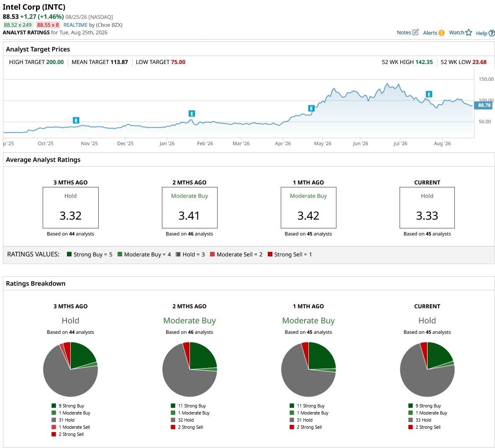Click the 3.33 current rating box
This screenshot has width=495, height=448.
427,207
